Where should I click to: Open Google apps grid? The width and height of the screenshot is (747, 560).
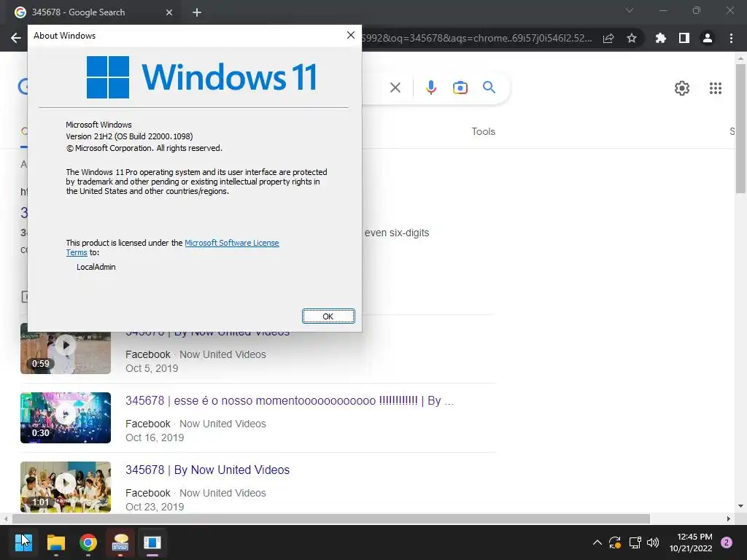tap(716, 88)
